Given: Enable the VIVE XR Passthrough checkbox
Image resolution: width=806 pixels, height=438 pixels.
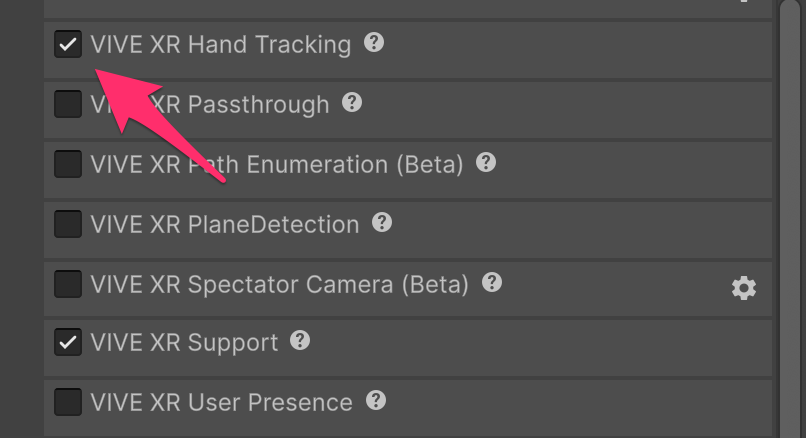Looking at the screenshot, I should pos(68,104).
